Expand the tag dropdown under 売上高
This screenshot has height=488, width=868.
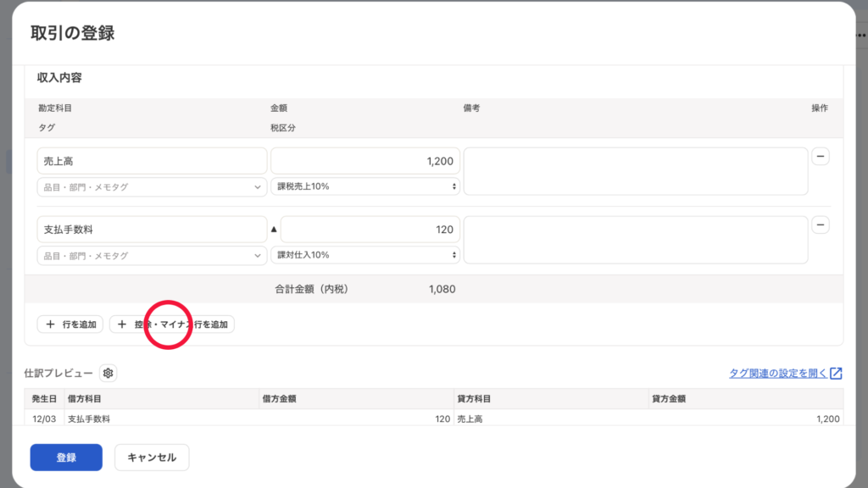(x=152, y=187)
